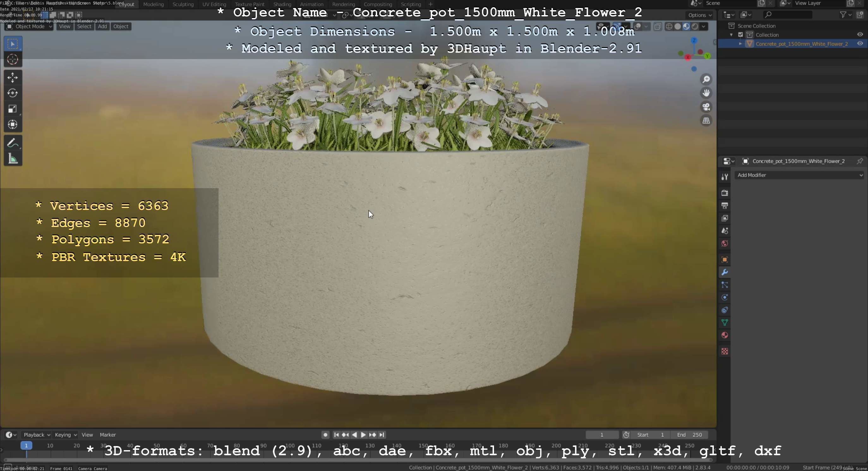
Task: Select the Select Box tool
Action: 13,44
